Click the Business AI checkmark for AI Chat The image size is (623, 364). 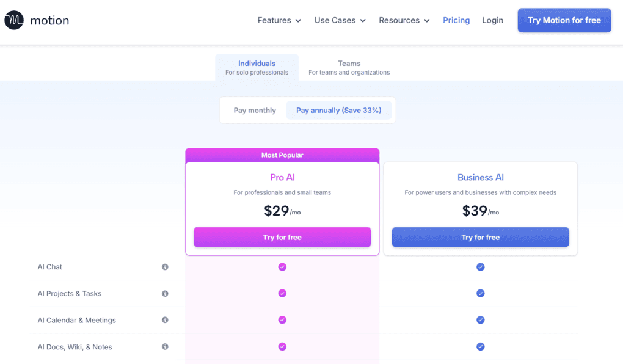(x=480, y=267)
